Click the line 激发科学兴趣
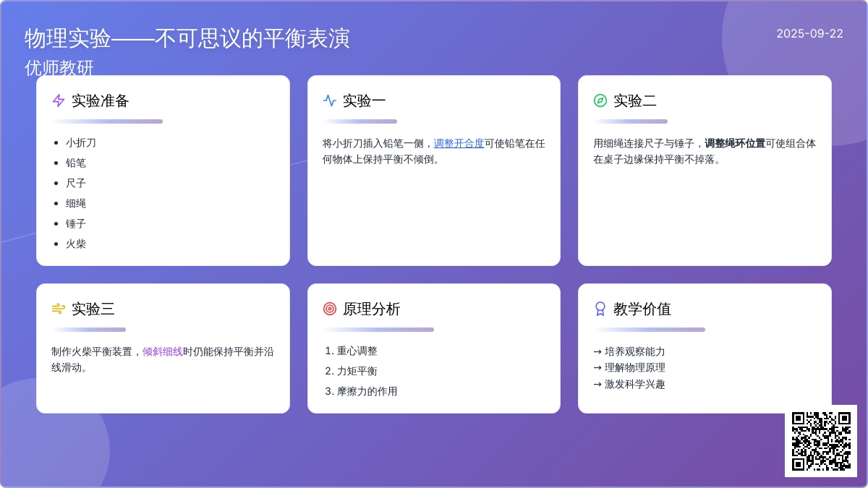The height and width of the screenshot is (488, 868). coord(629,385)
